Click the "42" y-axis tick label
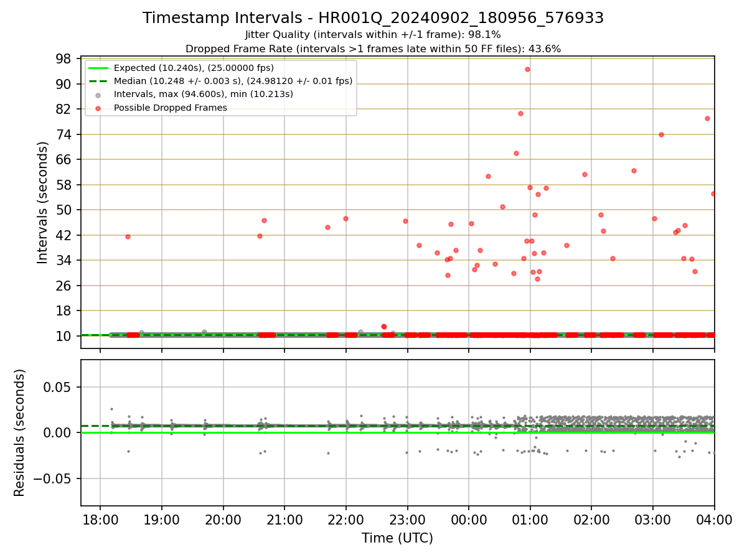The image size is (747, 560). click(65, 235)
